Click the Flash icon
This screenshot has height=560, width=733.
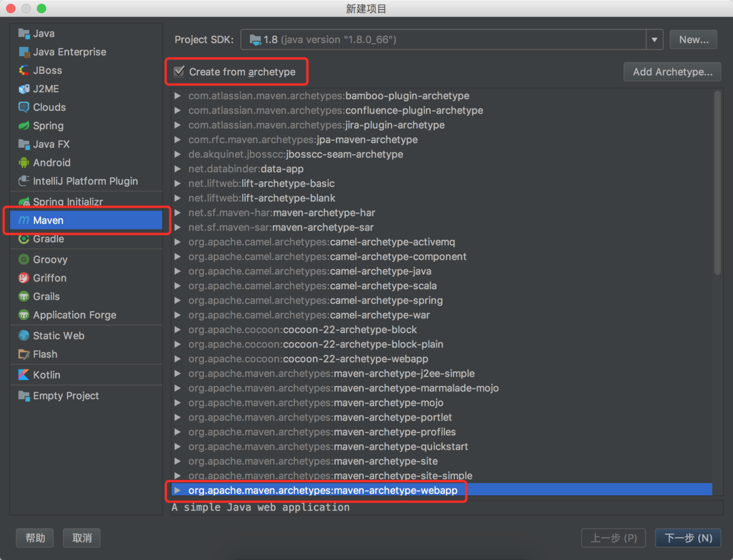click(24, 354)
